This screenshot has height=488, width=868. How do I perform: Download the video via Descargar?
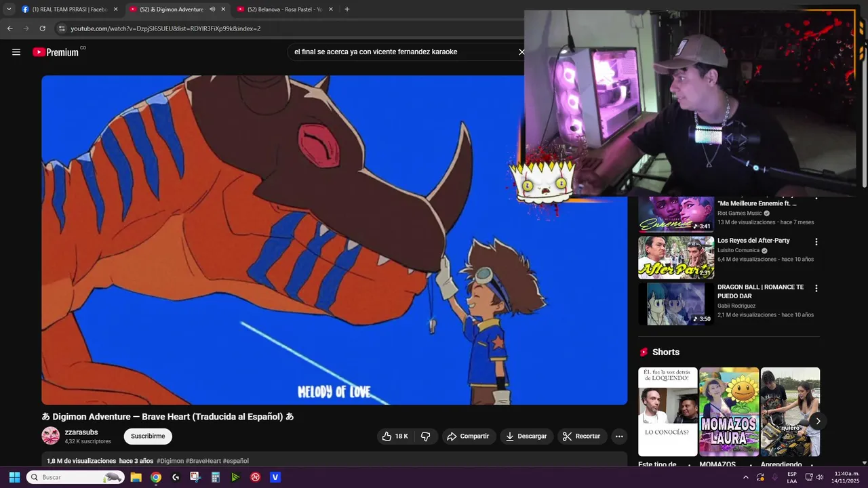click(526, 436)
